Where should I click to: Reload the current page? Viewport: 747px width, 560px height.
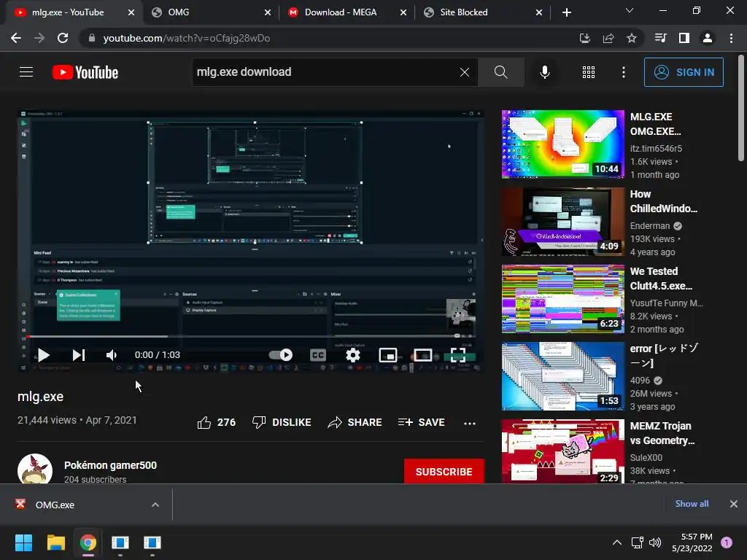(63, 38)
